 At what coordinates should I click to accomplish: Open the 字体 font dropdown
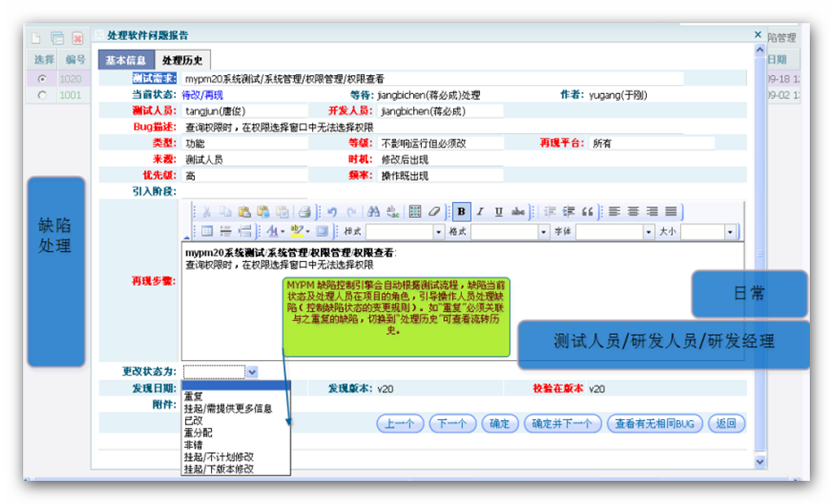(648, 232)
